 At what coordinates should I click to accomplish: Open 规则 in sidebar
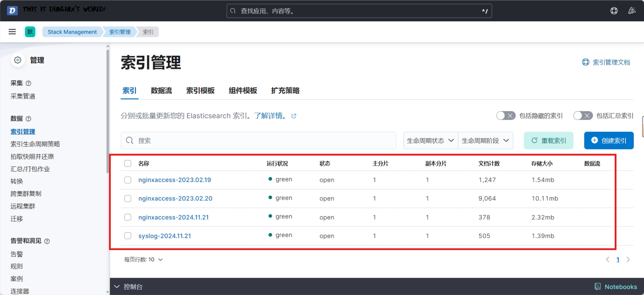(17, 266)
